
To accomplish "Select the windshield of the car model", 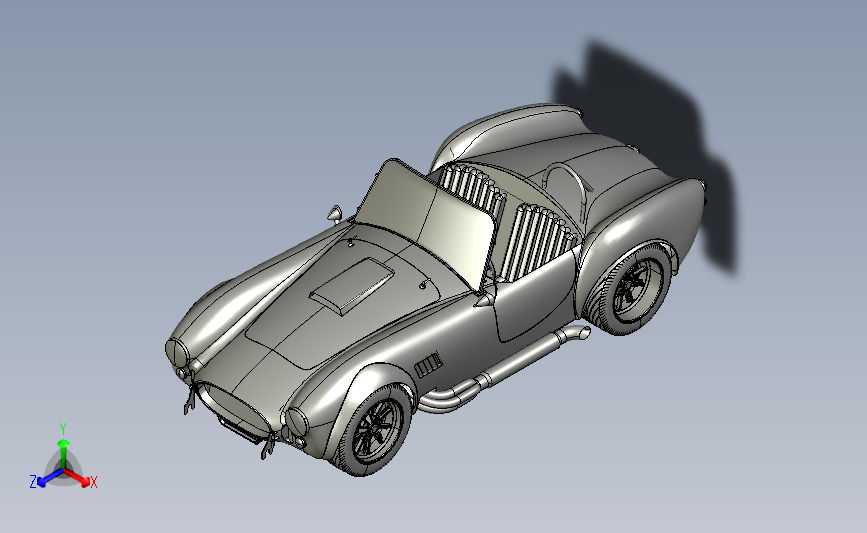I will tap(426, 224).
